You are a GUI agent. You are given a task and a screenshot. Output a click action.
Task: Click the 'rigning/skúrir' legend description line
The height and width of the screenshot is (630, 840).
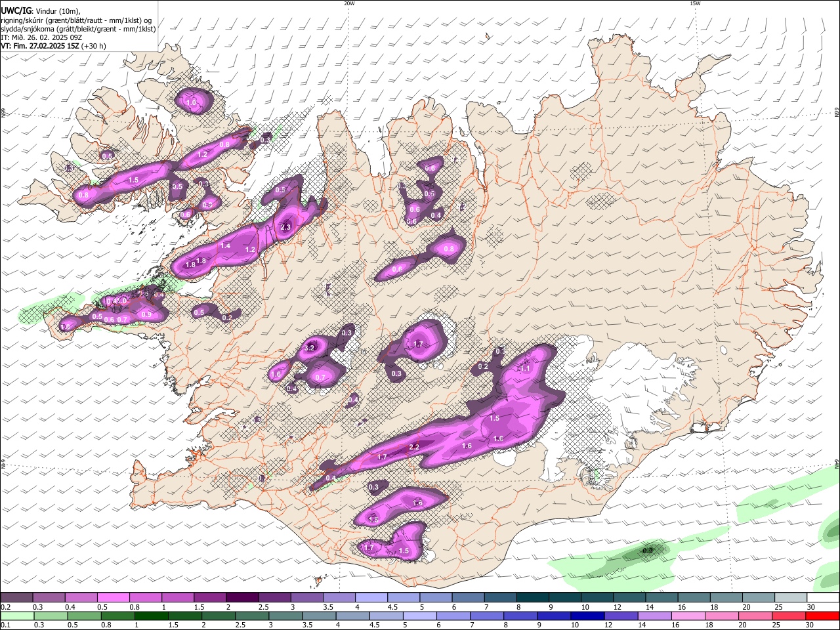76,20
